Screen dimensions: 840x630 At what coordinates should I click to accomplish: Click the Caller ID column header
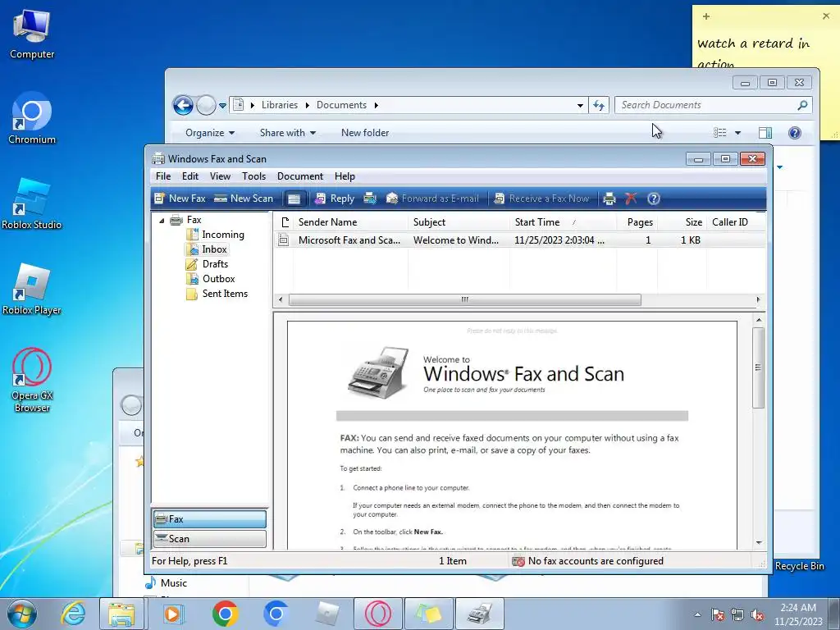click(x=736, y=222)
